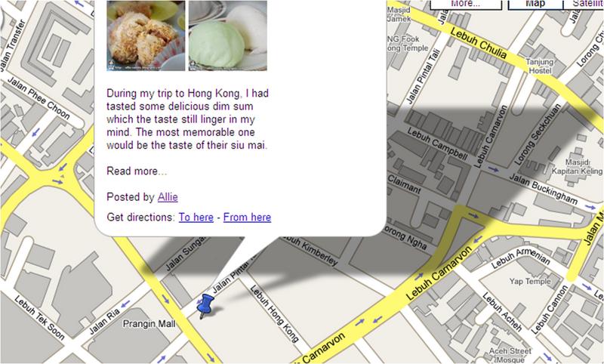Switch to Satellite view tab
This screenshot has width=604, height=364.
click(x=584, y=5)
